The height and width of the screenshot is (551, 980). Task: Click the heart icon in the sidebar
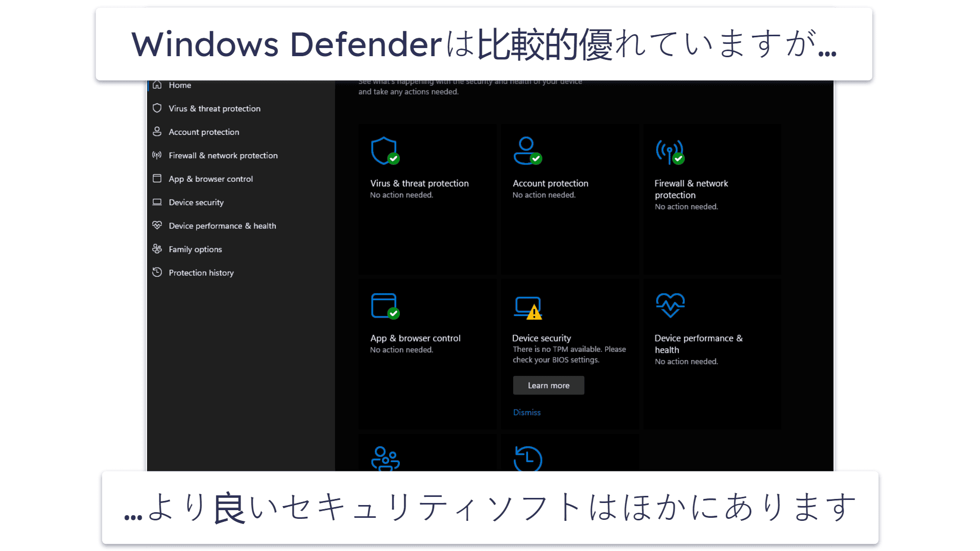[157, 225]
